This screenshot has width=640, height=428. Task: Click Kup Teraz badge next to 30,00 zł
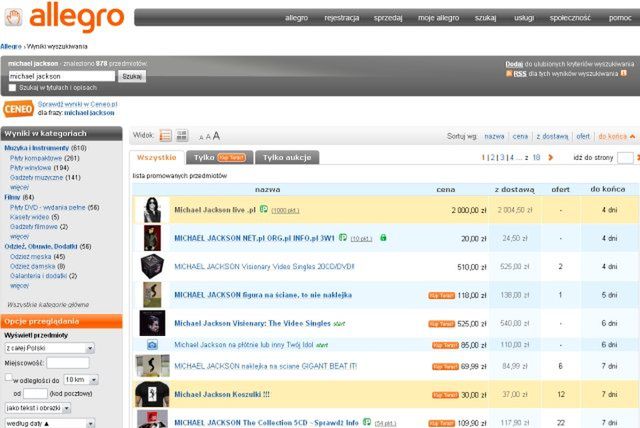tap(445, 395)
